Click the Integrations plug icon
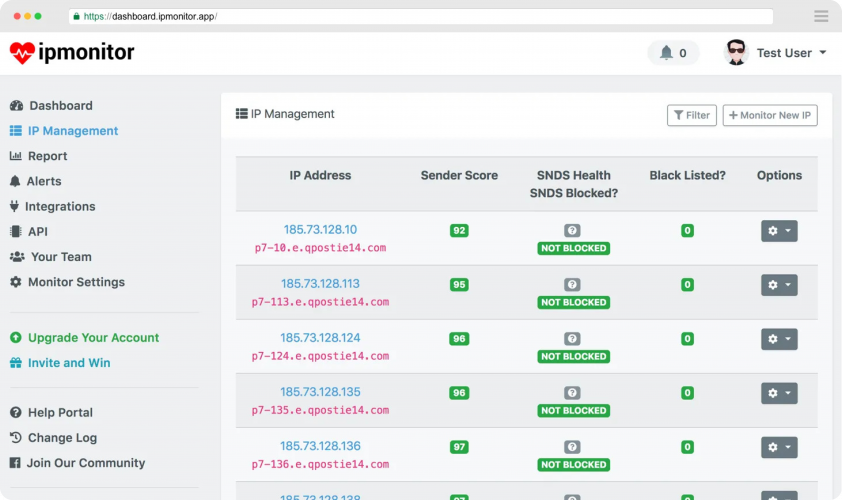This screenshot has height=500, width=842. click(x=14, y=206)
